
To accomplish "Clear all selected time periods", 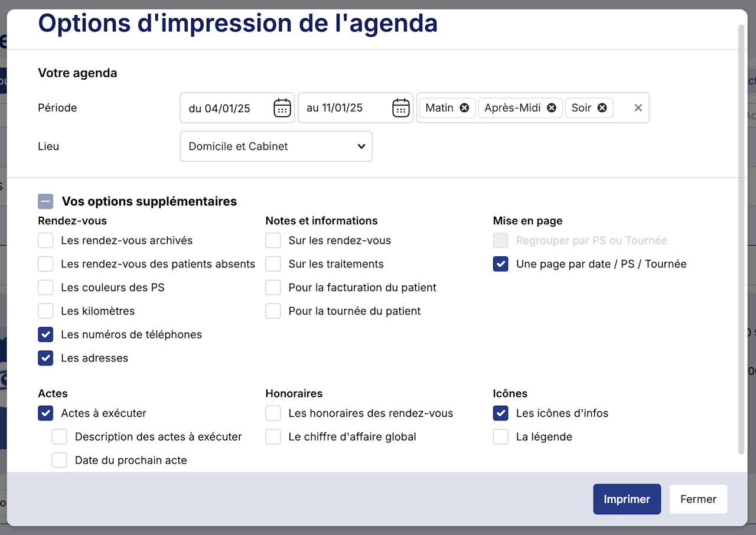I will (638, 108).
